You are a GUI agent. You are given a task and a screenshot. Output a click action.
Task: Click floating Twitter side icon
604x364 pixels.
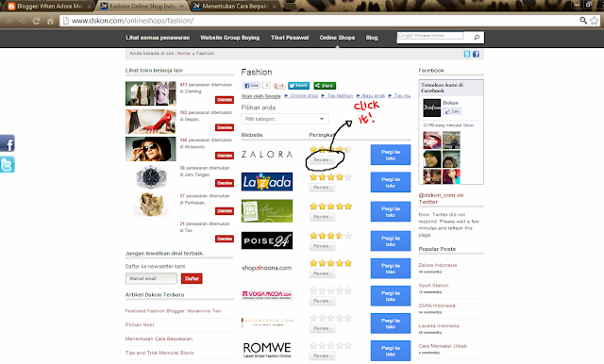coord(7,164)
